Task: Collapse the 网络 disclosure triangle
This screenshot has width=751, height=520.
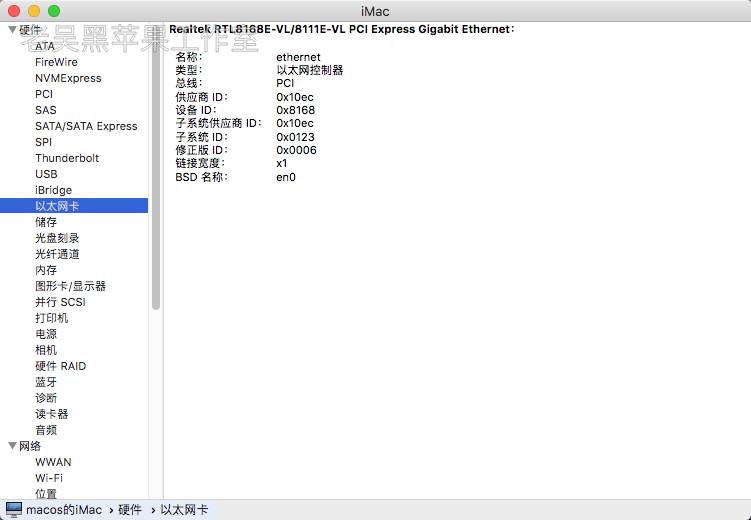Action: 13,446
